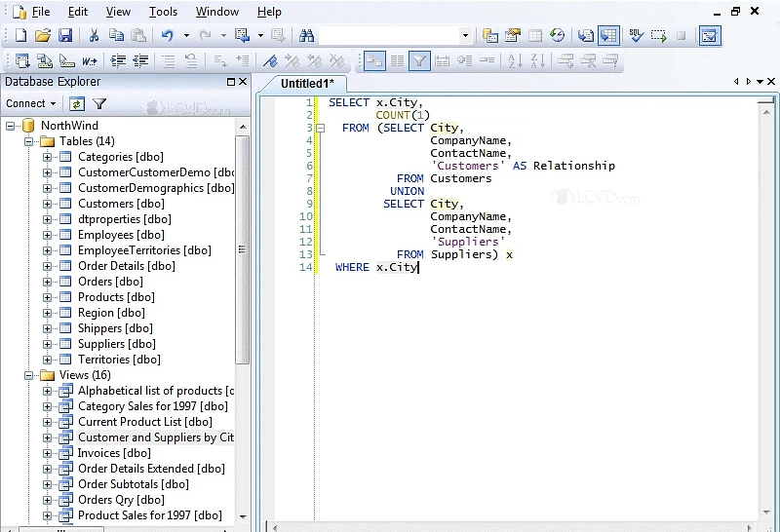
Task: Open the Database Explorer toolbar icon
Action: [490, 36]
